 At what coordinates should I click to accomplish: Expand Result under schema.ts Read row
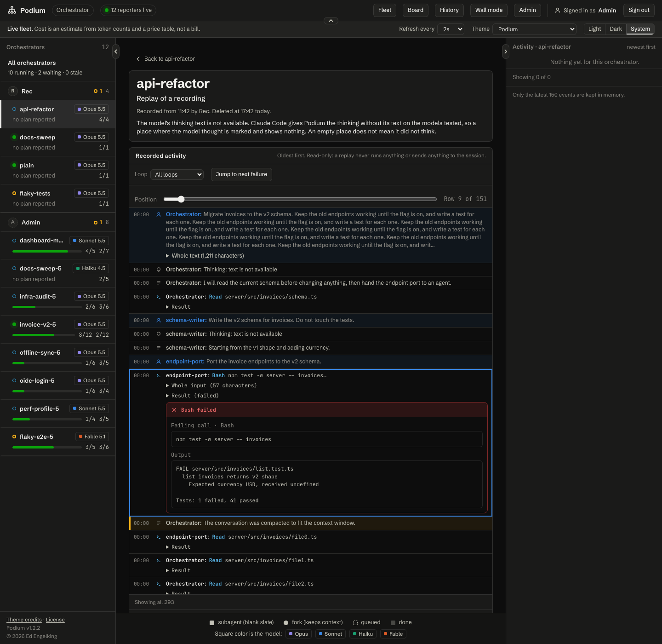click(x=178, y=307)
